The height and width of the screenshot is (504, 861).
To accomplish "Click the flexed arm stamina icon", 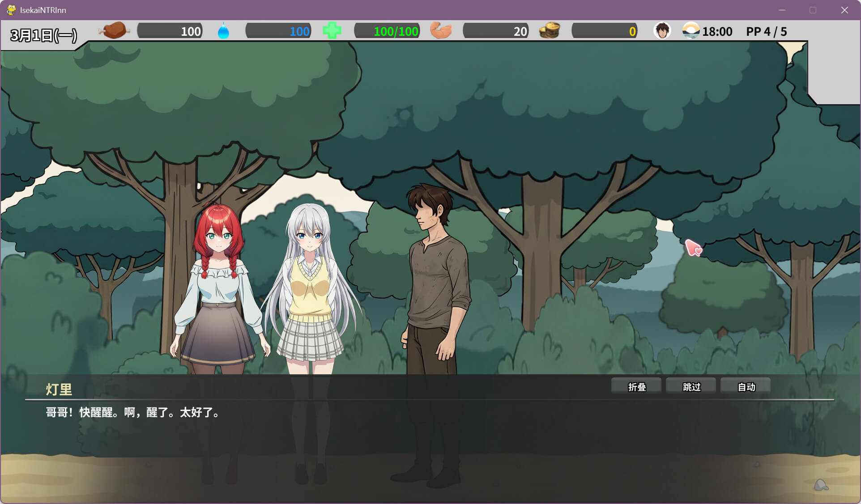I will [441, 30].
